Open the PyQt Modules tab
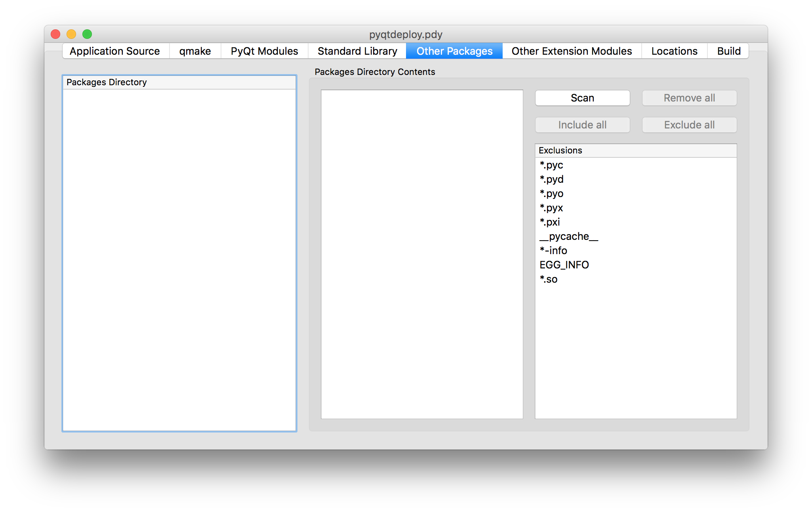812x513 pixels. pos(264,51)
